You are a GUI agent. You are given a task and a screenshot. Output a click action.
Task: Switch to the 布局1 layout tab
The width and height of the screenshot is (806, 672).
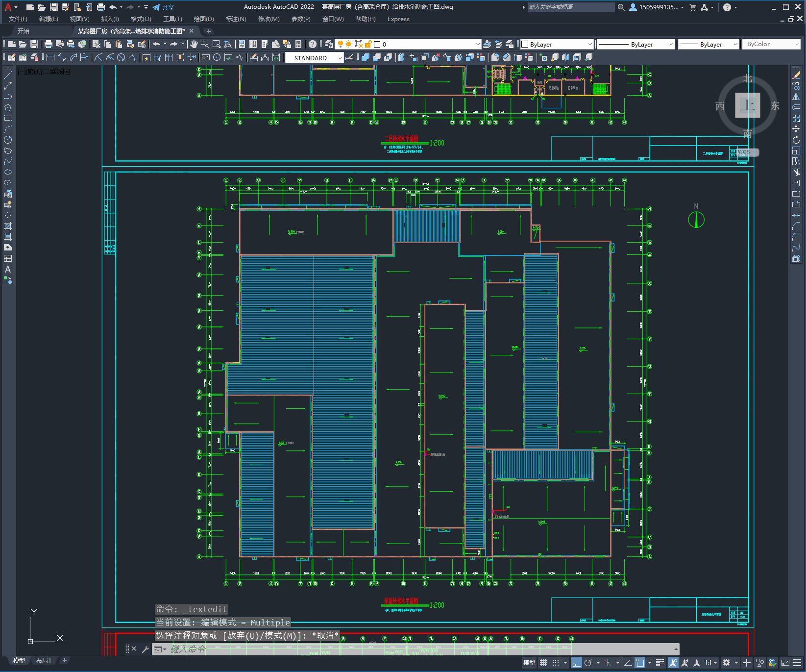coord(44,661)
